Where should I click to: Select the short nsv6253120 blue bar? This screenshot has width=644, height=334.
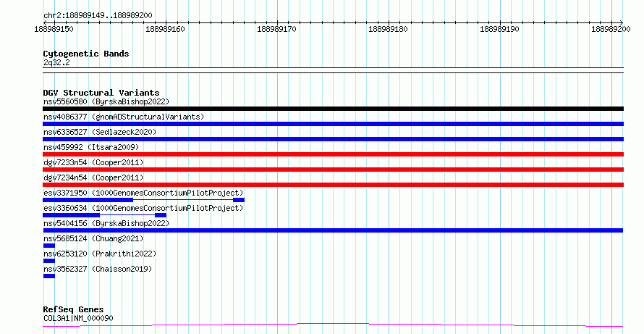[x=49, y=261]
